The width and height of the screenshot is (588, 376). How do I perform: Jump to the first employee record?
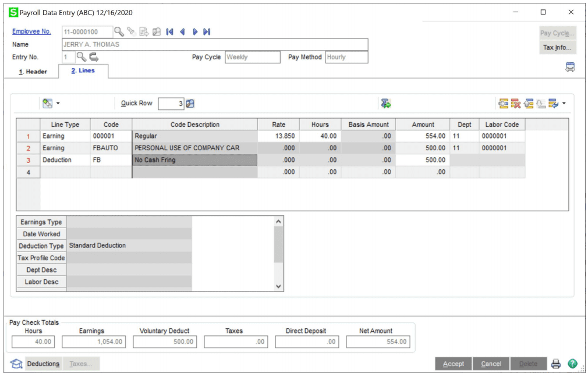click(169, 32)
